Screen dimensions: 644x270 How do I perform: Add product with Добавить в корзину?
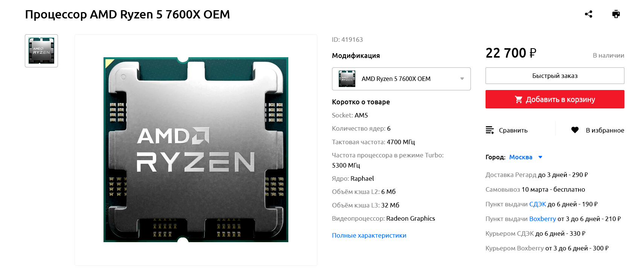click(x=555, y=99)
